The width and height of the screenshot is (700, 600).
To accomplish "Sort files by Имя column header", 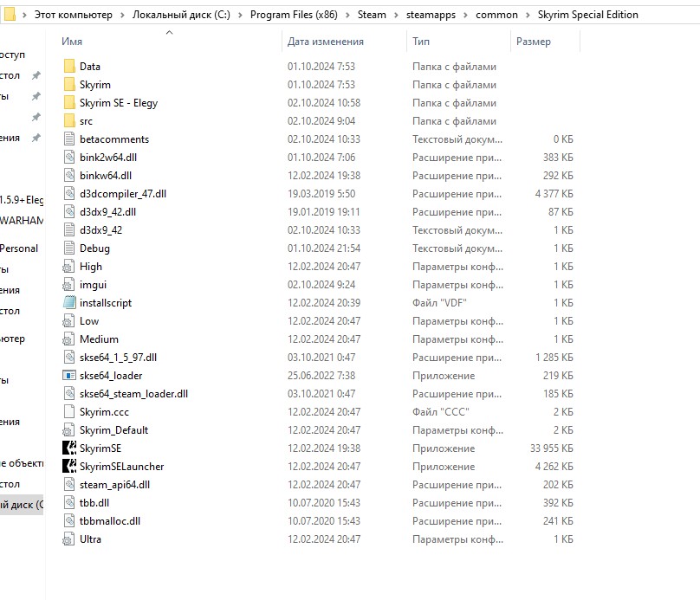I will 72,42.
